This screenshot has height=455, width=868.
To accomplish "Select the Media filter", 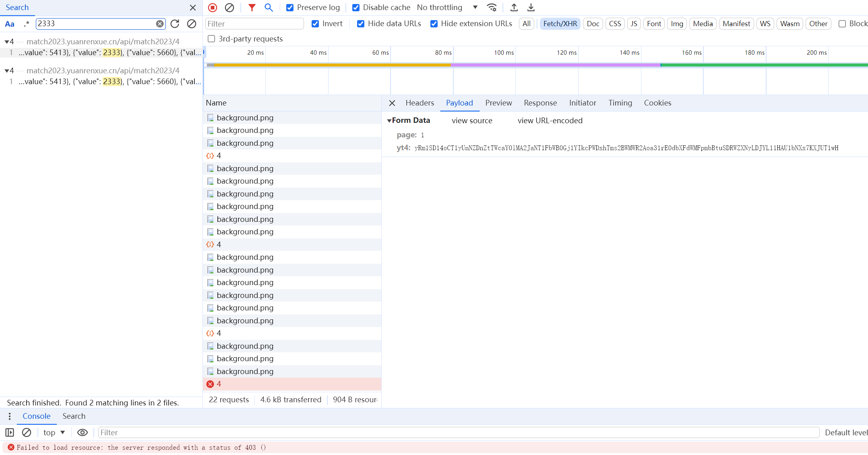I will click(703, 24).
